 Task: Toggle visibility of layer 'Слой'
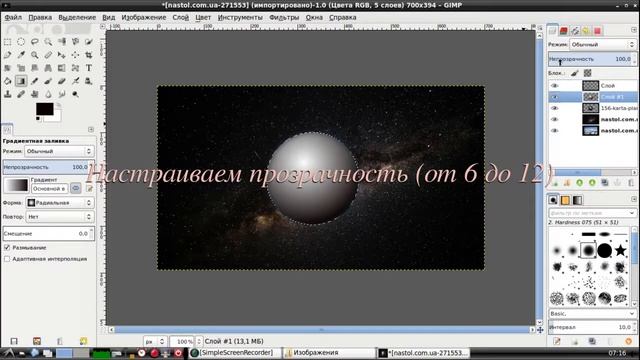click(554, 86)
